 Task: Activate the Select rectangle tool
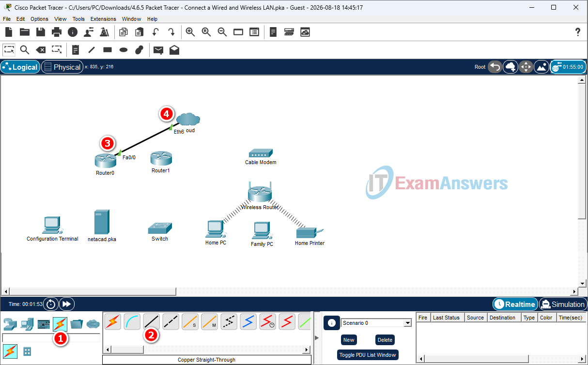9,49
